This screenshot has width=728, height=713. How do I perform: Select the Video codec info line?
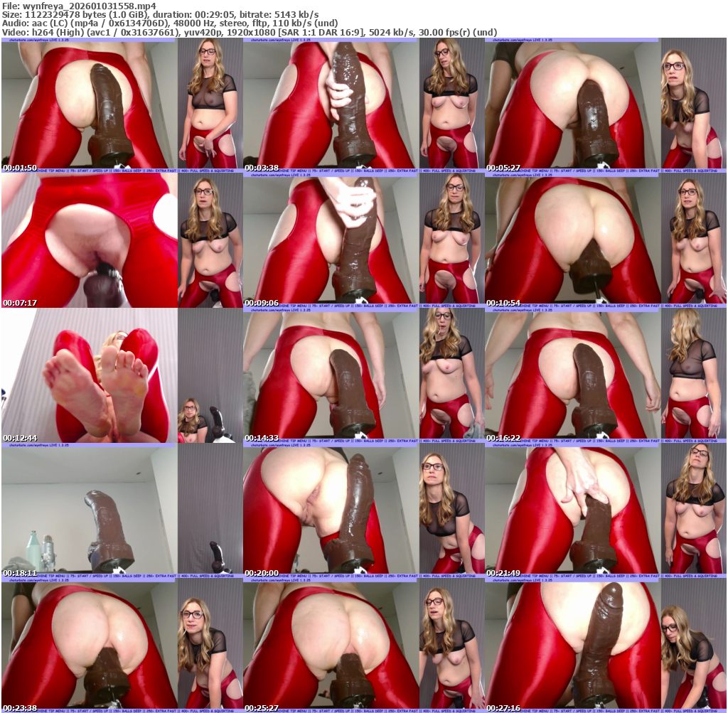(249, 32)
